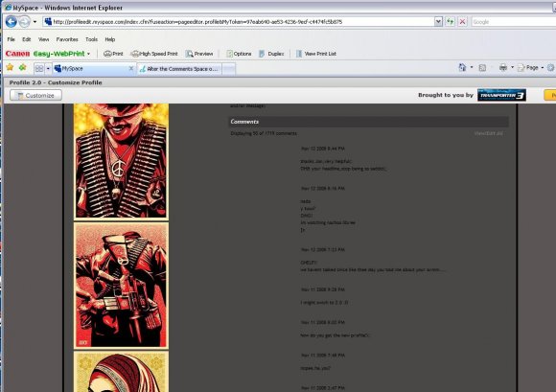Screen dimensions: 556x392
Task: Click the 'I might switch to 2.0' comment
Action: click(324, 302)
